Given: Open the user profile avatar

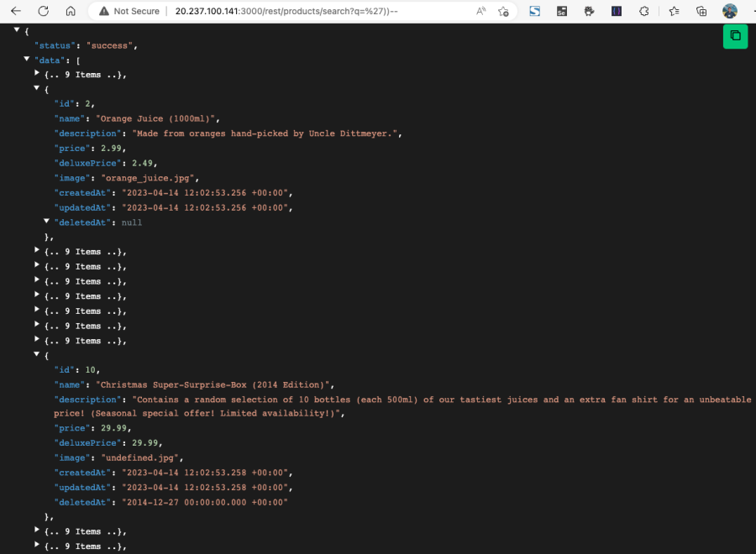Looking at the screenshot, I should click(x=730, y=11).
